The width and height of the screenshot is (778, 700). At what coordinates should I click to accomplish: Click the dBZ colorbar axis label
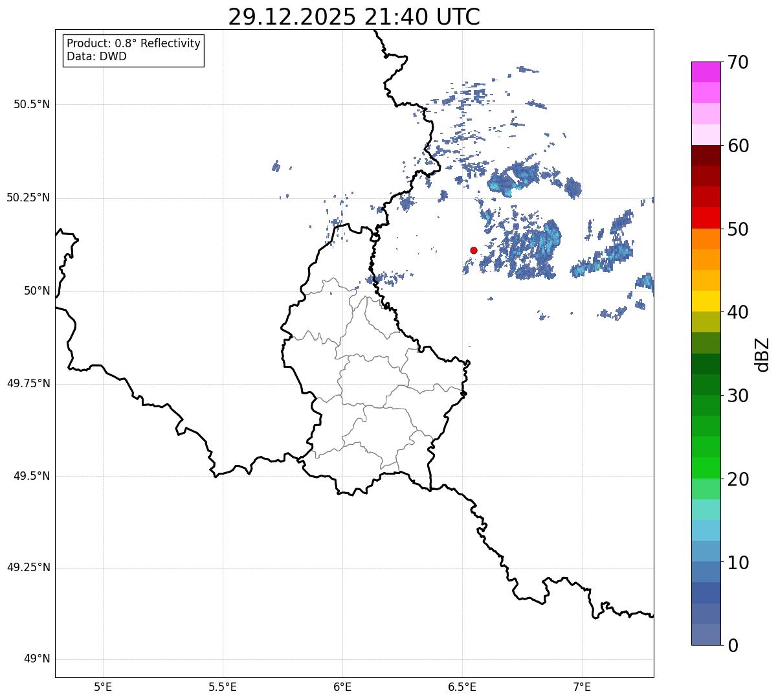click(x=763, y=354)
